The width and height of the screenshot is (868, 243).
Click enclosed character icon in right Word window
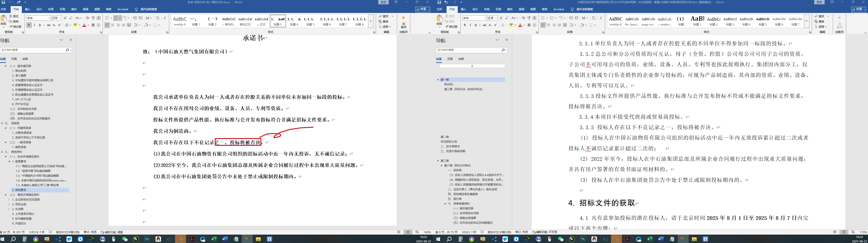pyautogui.click(x=534, y=25)
